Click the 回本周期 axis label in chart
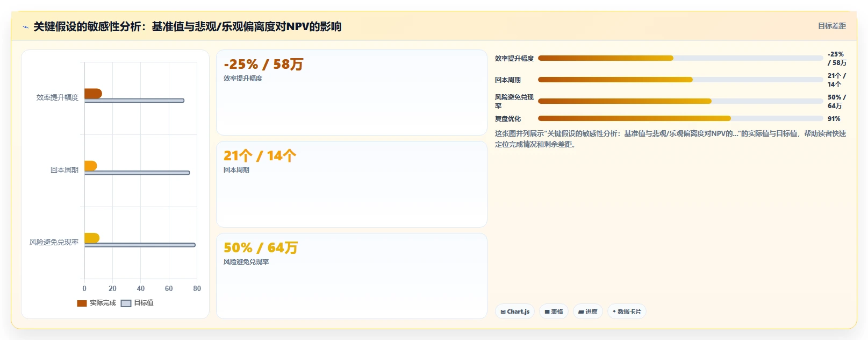 [64, 170]
